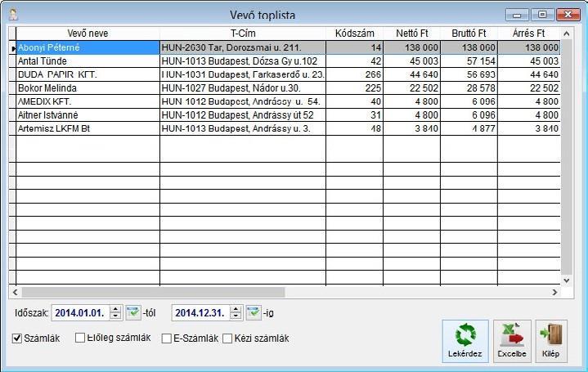The image size is (588, 372).
Task: Uncheck the Számlák checkbox
Action: click(x=17, y=338)
